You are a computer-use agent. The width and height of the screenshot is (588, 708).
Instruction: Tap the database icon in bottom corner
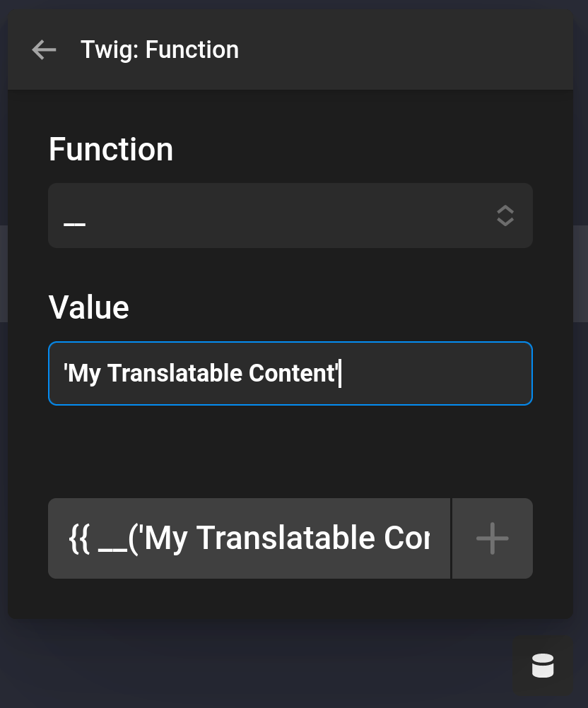[x=543, y=665]
